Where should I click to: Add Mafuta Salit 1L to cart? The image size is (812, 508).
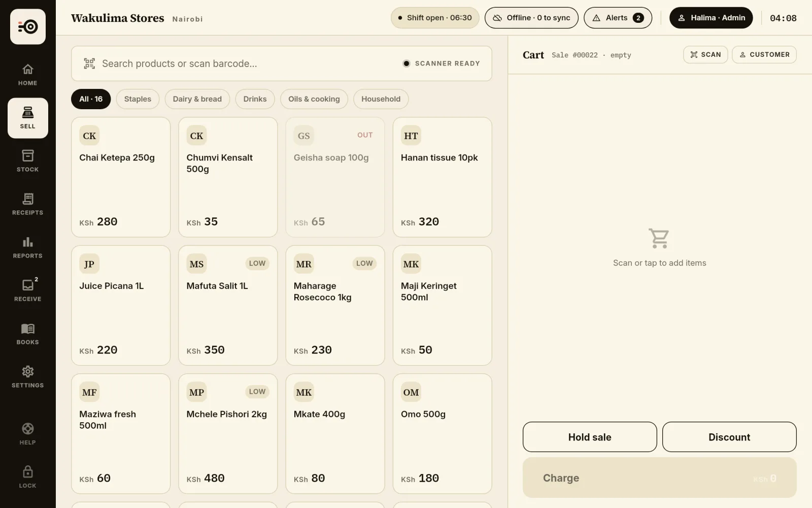tap(228, 305)
